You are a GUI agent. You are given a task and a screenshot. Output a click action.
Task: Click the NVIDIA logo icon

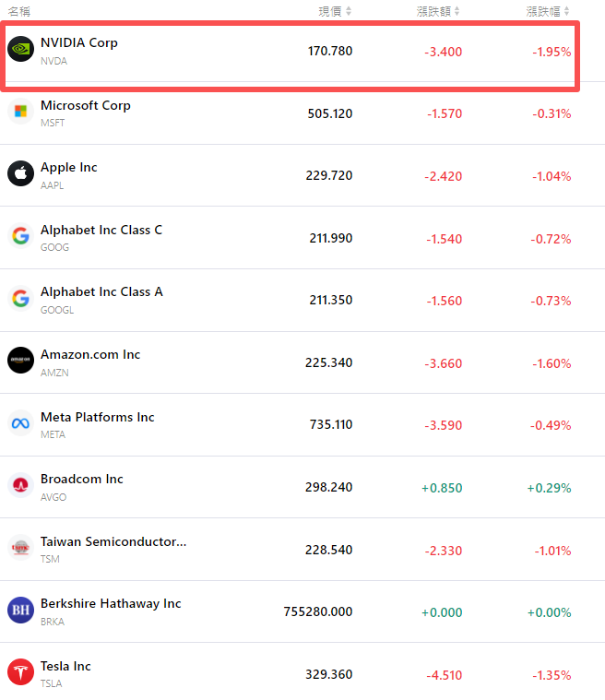click(x=20, y=50)
